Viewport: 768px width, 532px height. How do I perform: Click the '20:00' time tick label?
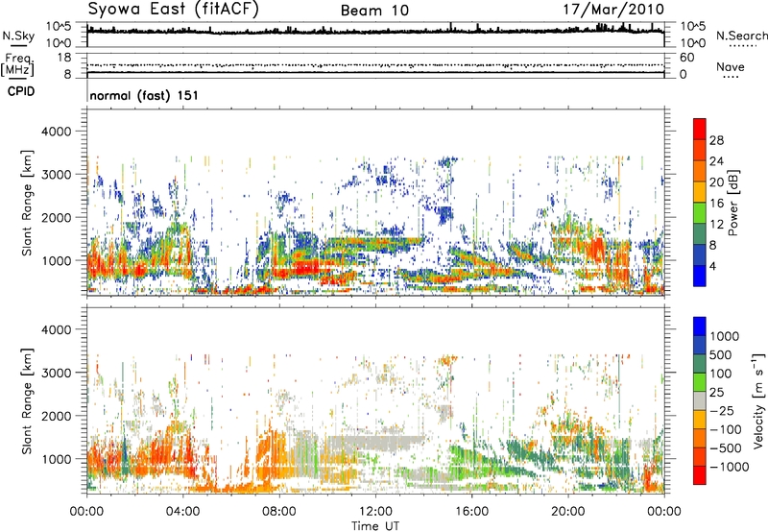tap(567, 512)
